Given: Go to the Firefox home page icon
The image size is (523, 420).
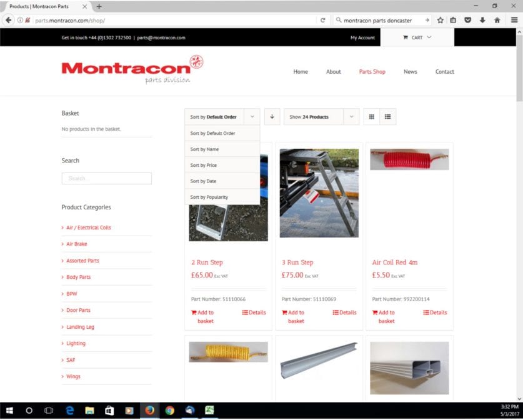Looking at the screenshot, I should 497,21.
